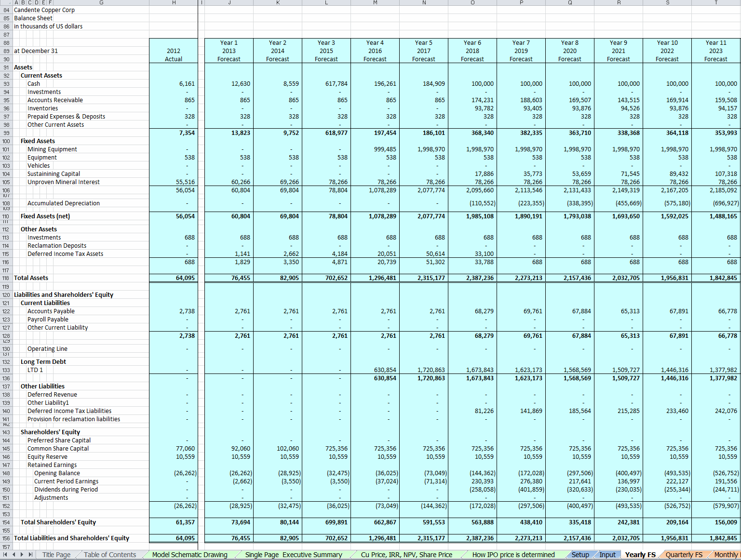Click Accounts Receivable row label

[x=55, y=100]
